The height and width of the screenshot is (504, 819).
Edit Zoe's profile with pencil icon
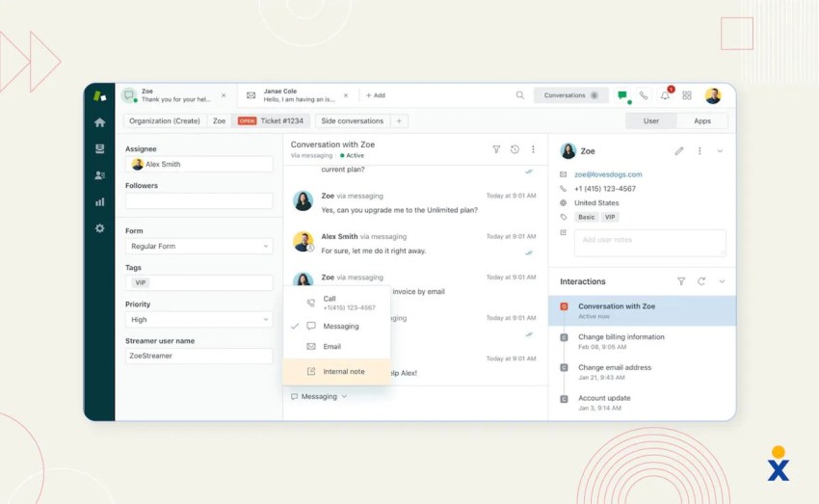(679, 151)
